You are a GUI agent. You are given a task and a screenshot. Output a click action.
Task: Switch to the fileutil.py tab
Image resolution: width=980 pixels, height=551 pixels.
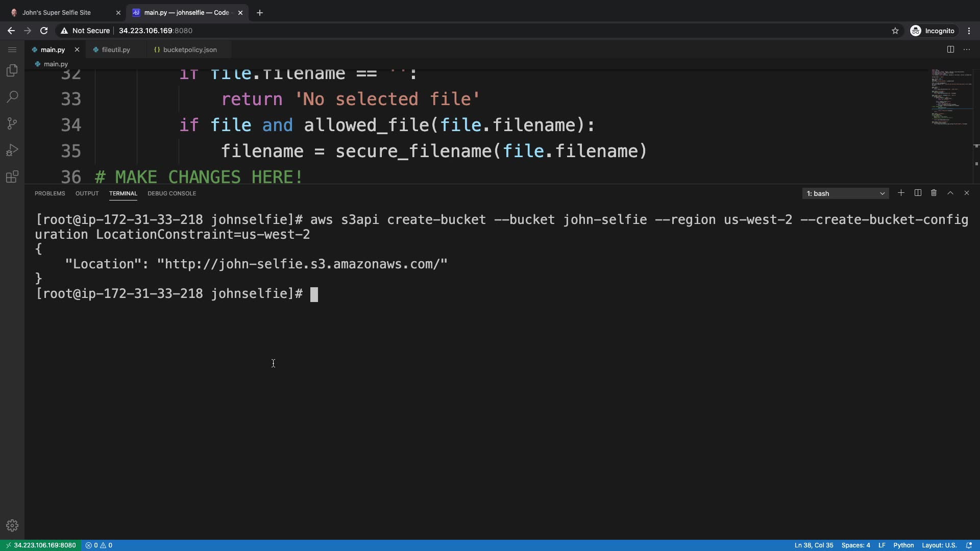(x=116, y=49)
